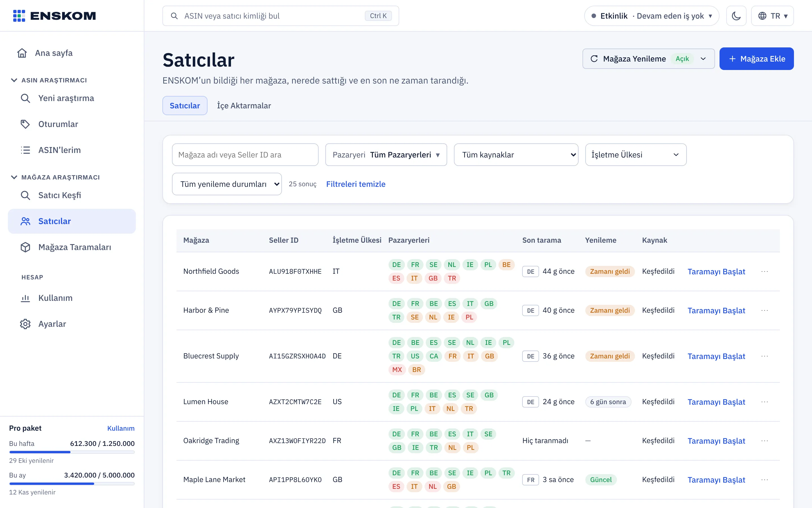Toggle dark mode moon icon
Image resolution: width=812 pixels, height=508 pixels.
(736, 16)
